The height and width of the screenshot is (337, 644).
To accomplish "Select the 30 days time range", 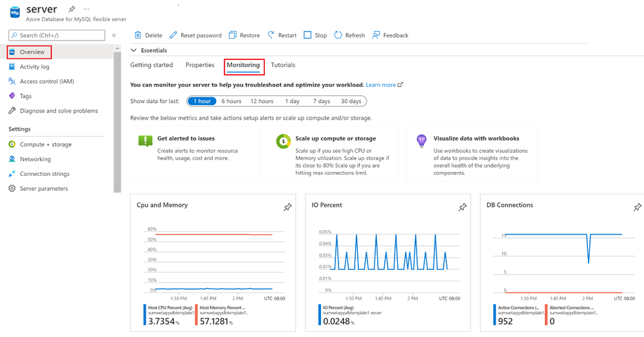I will pyautogui.click(x=351, y=101).
